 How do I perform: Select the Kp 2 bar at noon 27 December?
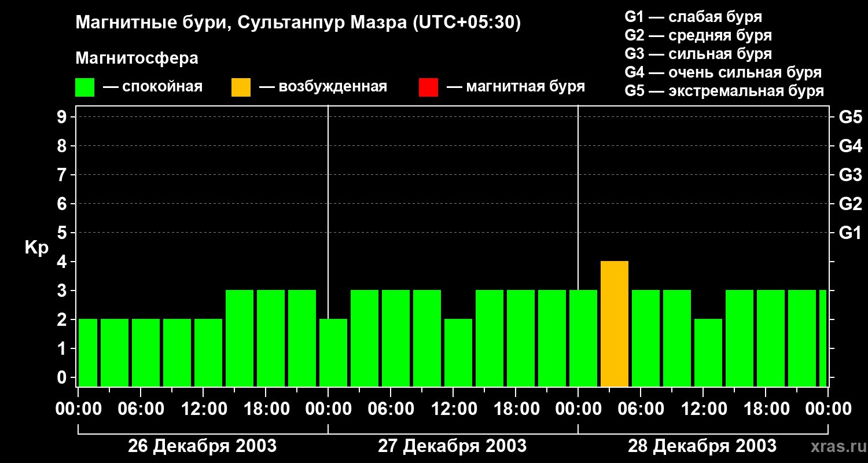pyautogui.click(x=458, y=353)
